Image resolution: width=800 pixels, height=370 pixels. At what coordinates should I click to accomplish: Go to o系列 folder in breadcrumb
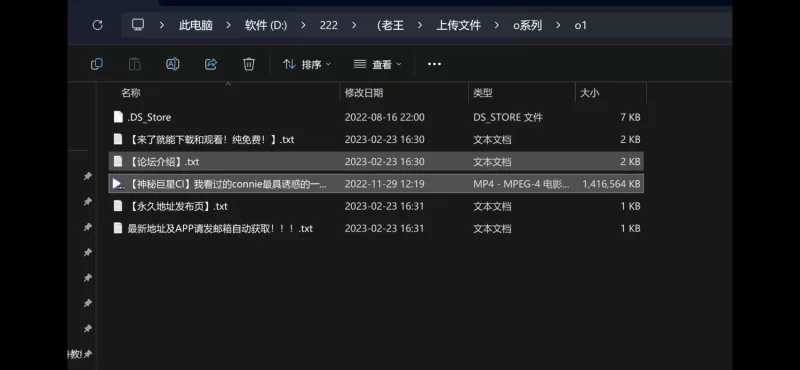(528, 25)
